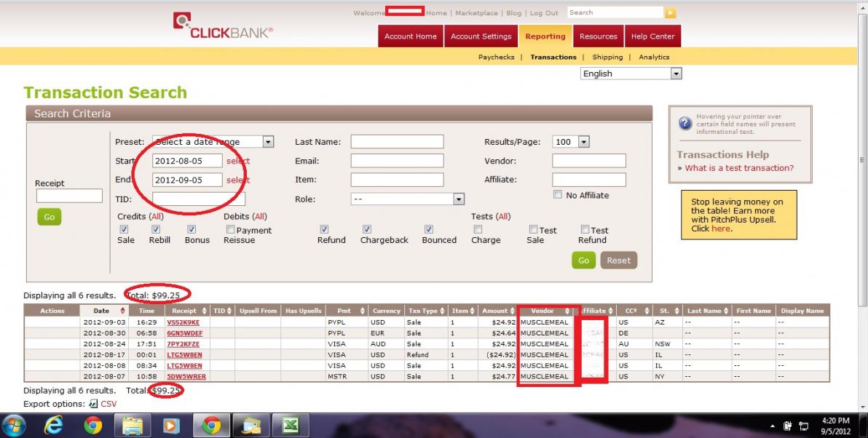Open the Resources tab
The image size is (868, 438).
click(x=599, y=36)
